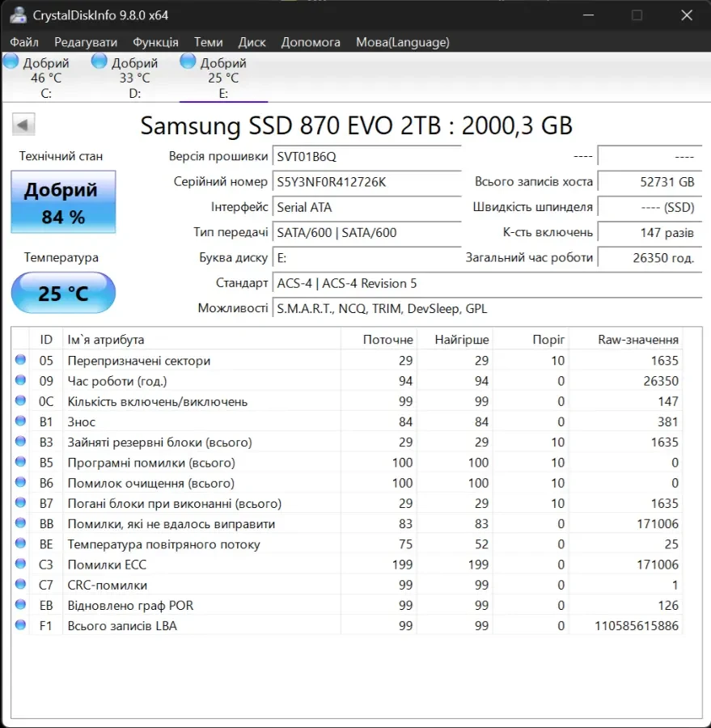Click the power on count 147 разів

pyautogui.click(x=650, y=233)
